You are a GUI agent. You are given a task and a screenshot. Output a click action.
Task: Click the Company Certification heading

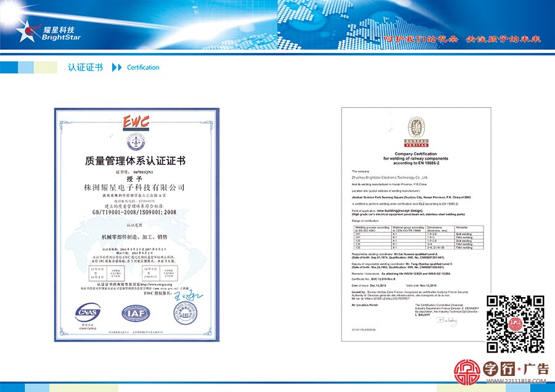tap(416, 154)
